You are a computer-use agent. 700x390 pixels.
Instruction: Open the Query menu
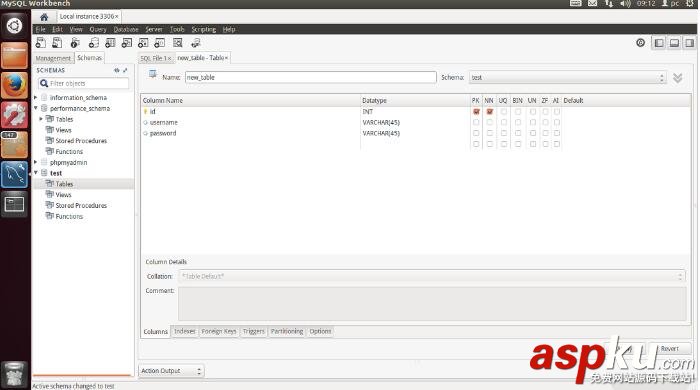[98, 29]
